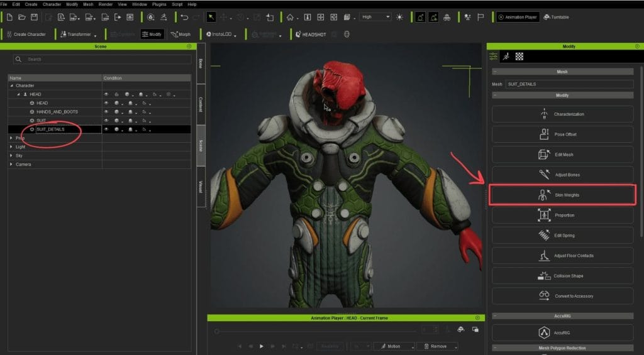Click the sun lighting icon in toolbar
Screen dimensions: 644x355
[x=399, y=17]
